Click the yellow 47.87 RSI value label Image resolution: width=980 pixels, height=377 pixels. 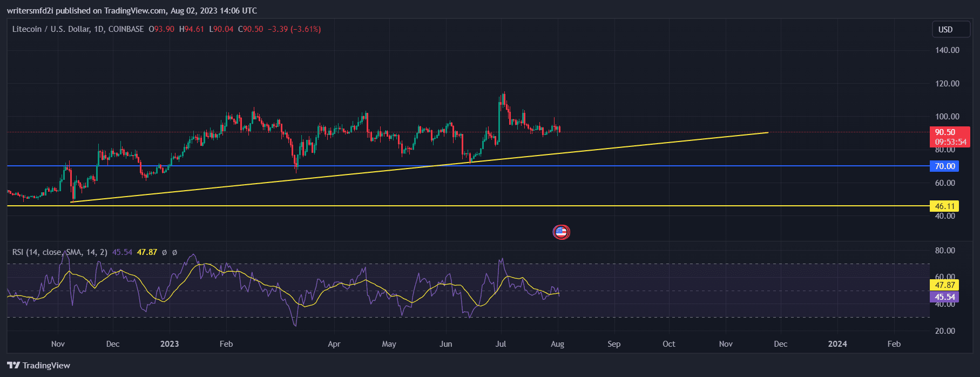coord(944,285)
